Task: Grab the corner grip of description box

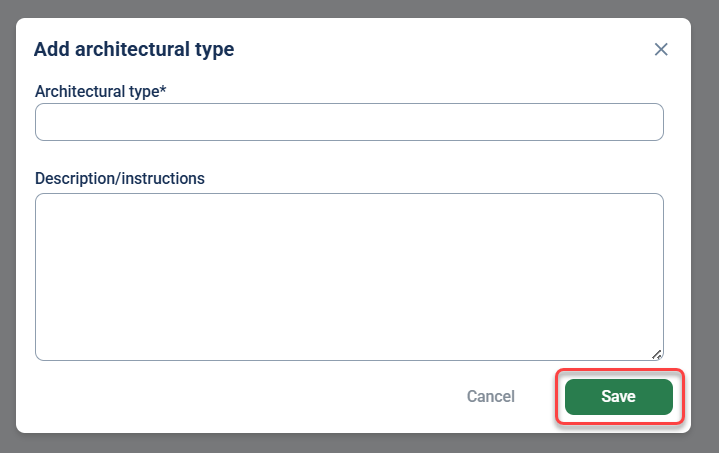Action: pos(656,353)
